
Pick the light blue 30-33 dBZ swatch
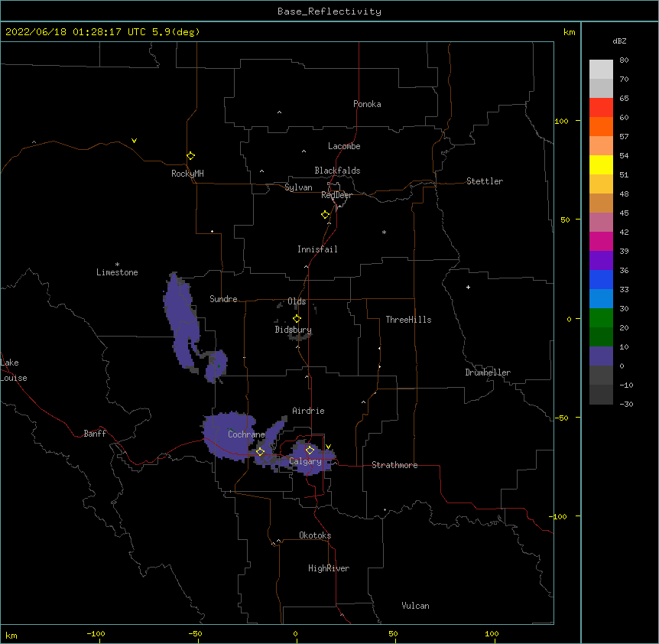click(x=601, y=299)
